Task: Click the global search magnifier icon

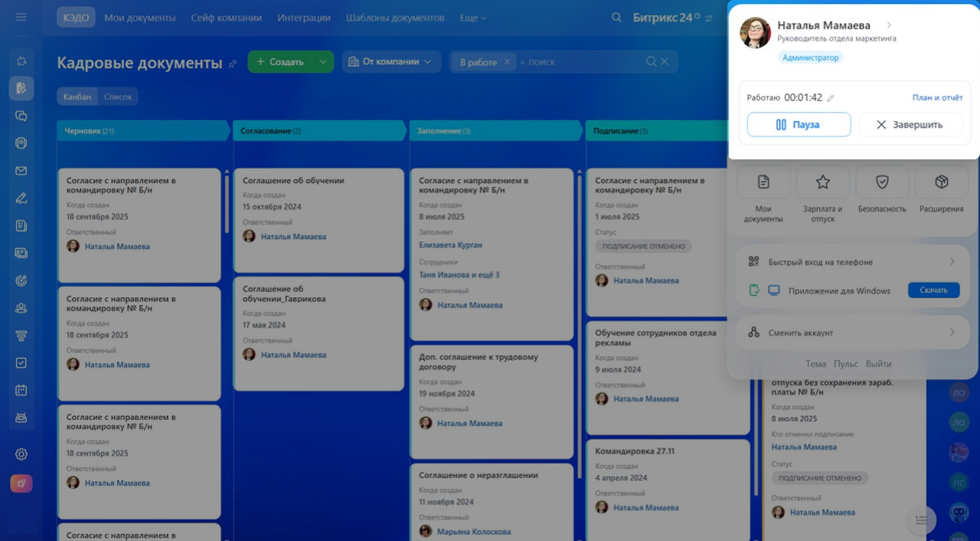Action: (617, 18)
